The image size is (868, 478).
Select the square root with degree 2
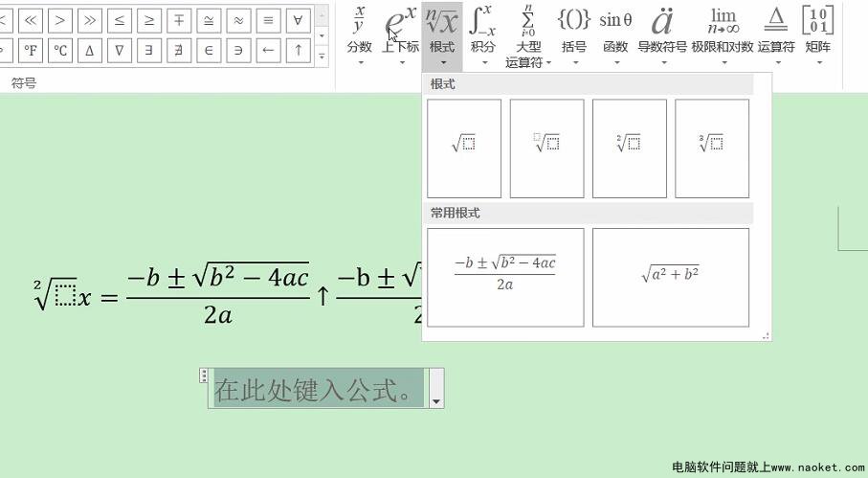tap(629, 148)
